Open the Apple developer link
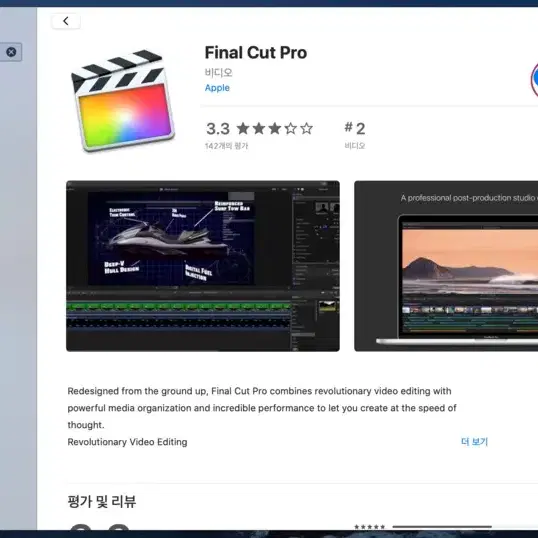 (217, 88)
